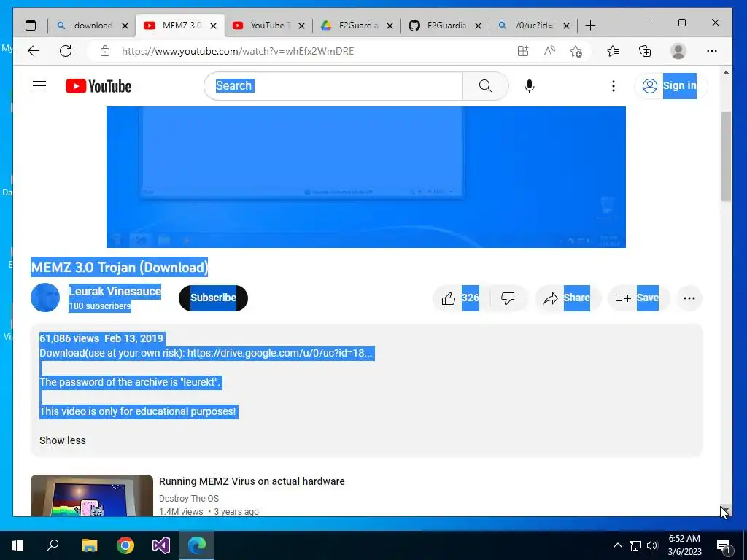747x560 pixels.
Task: Close the GitHub E2Guardian tab
Action: tap(479, 26)
